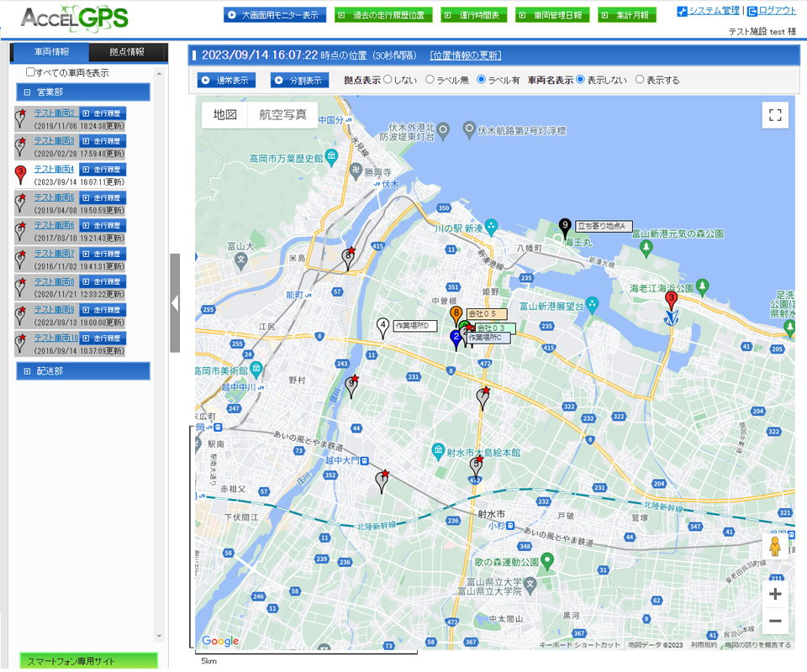Zoom in with the map plus icon

tap(775, 595)
